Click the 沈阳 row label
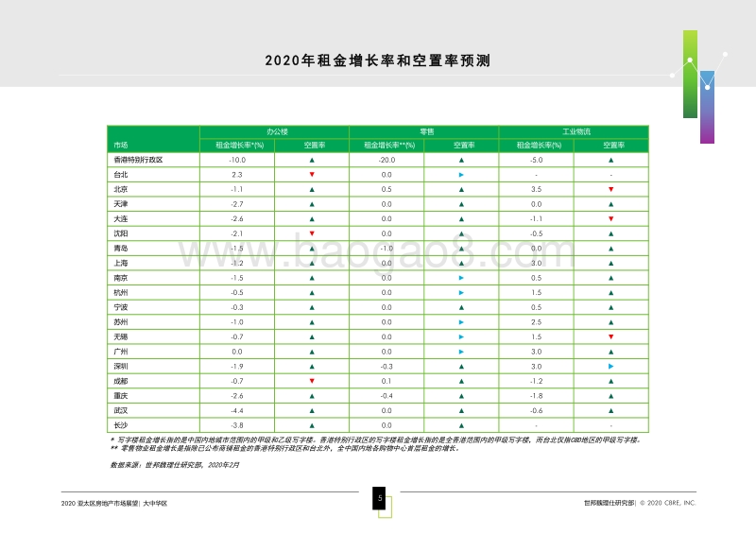Image resolution: width=756 pixels, height=534 pixels. tap(121, 233)
